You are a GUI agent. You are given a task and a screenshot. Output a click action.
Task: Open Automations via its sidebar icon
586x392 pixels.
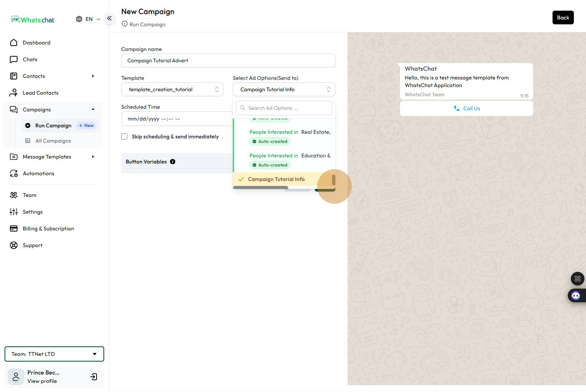(x=14, y=173)
